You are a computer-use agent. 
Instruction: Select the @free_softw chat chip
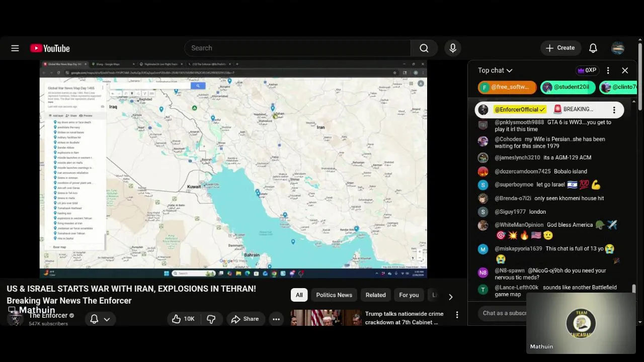tap(507, 87)
